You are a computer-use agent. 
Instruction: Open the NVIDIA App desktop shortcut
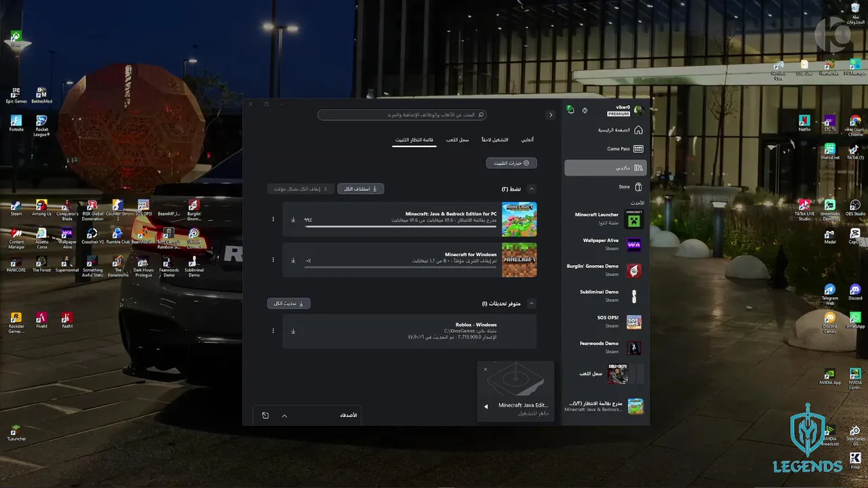[829, 377]
